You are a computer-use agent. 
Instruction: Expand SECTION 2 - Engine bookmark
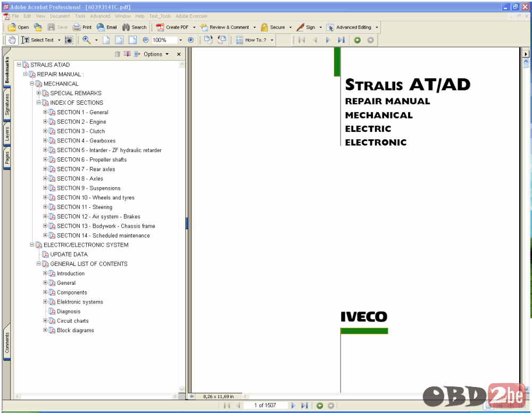[x=45, y=121]
